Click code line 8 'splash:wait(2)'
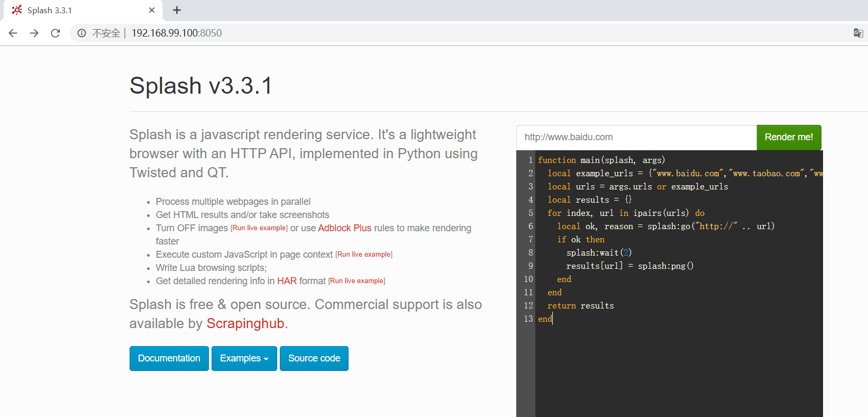868x417 pixels. (x=599, y=252)
